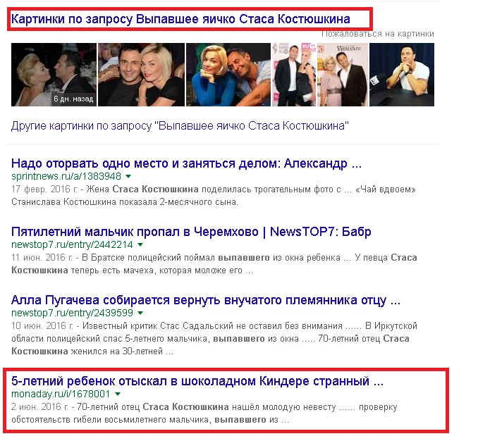The image size is (478, 448).
Task: Open dropdown arrow next to newstop7.ru/entry/2439599
Action: [x=140, y=313]
